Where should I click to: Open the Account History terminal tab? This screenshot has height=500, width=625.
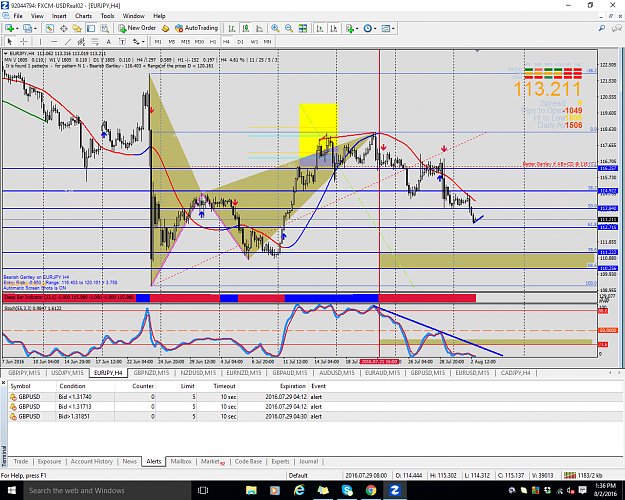(x=92, y=461)
